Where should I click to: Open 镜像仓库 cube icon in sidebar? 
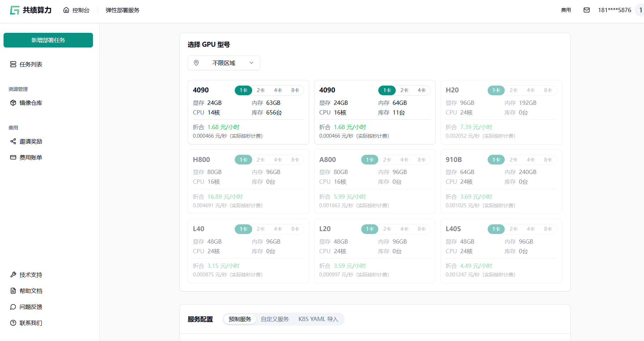click(x=13, y=103)
